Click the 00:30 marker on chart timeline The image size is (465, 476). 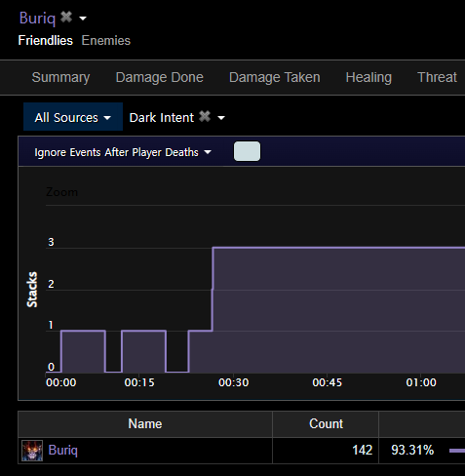click(x=234, y=382)
